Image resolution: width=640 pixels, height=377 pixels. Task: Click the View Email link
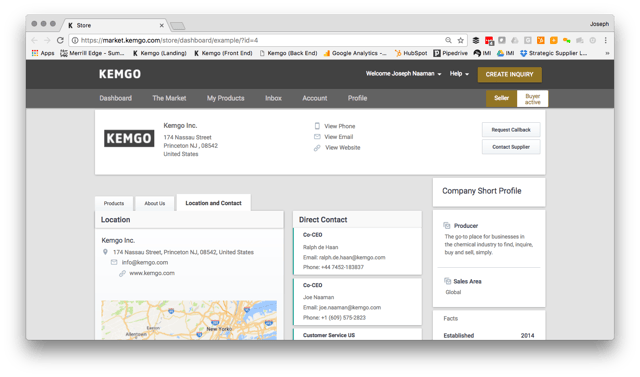tap(338, 137)
